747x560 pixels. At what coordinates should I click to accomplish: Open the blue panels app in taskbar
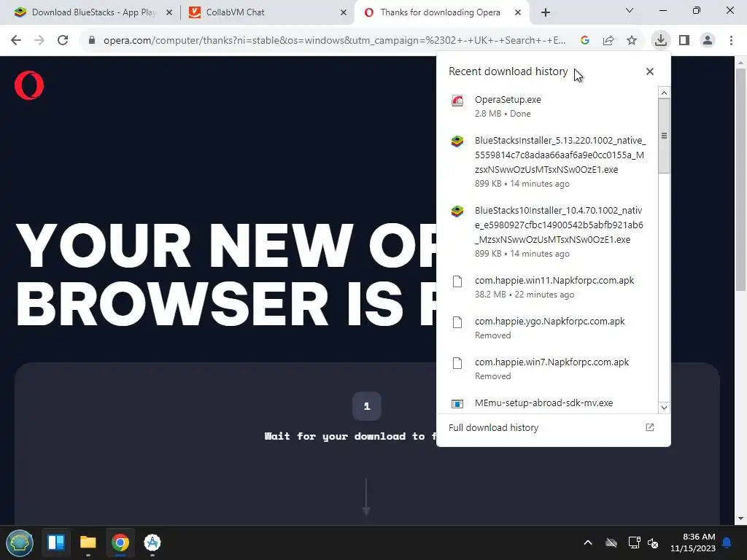56,542
